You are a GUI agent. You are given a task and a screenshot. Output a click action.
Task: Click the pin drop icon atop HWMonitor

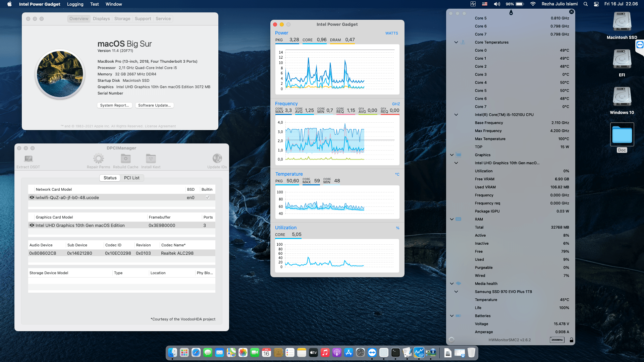tap(511, 13)
